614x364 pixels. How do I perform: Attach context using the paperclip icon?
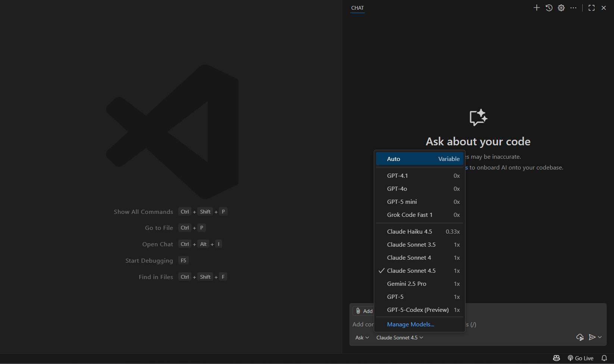(358, 311)
